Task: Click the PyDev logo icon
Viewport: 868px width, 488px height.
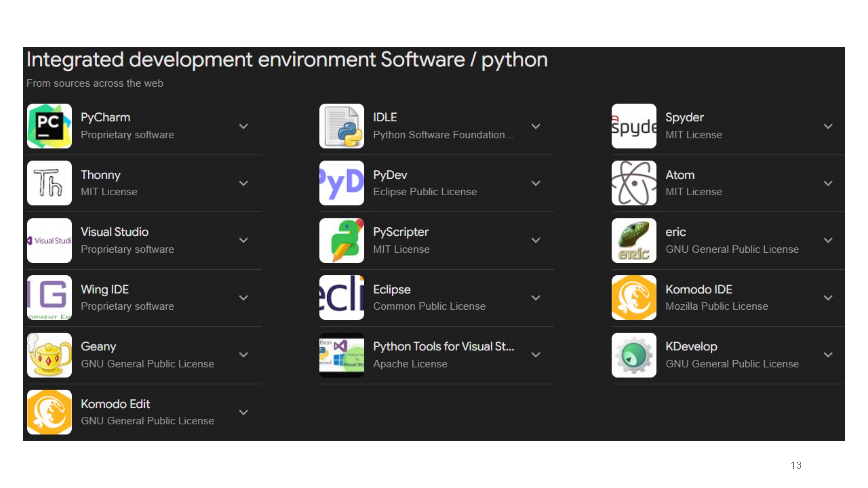Action: coord(342,183)
